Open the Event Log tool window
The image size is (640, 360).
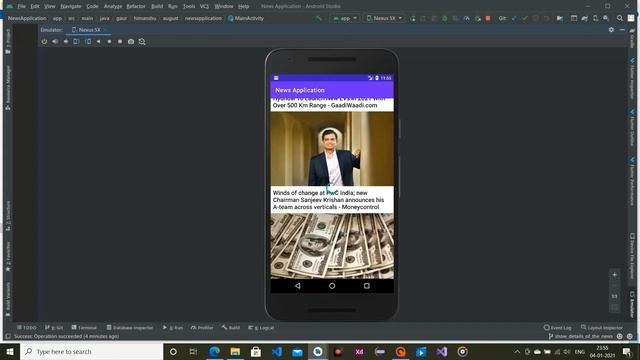click(x=558, y=327)
